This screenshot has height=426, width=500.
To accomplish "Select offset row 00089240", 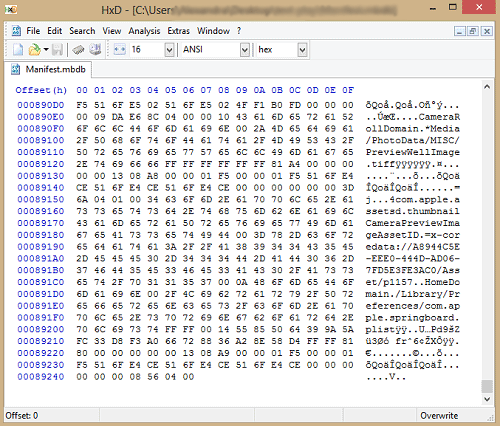I will [x=41, y=377].
